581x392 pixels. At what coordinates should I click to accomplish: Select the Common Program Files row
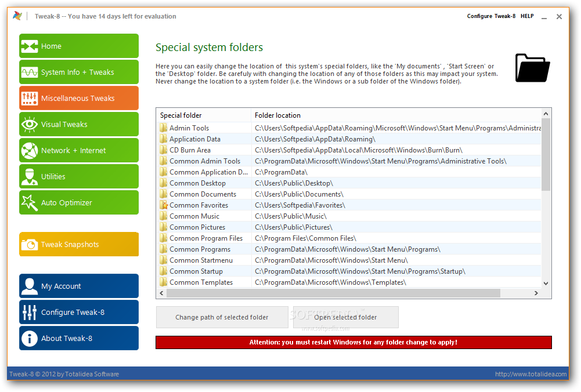(x=349, y=238)
